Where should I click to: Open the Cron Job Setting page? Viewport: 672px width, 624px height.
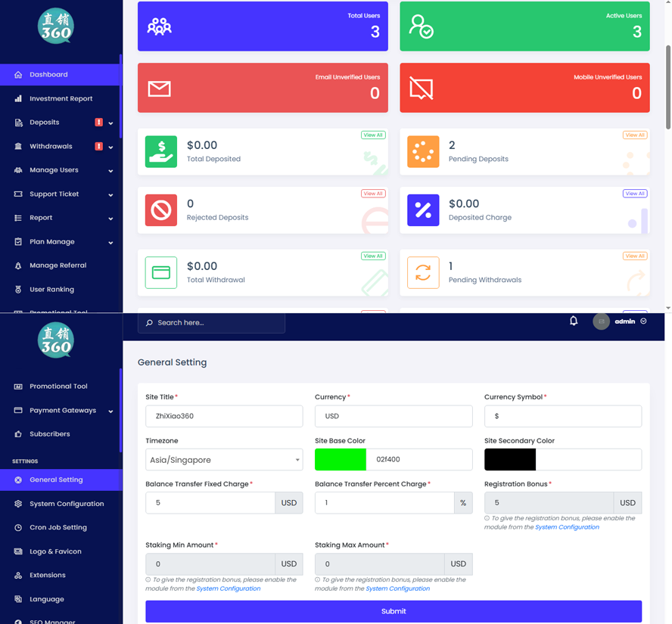point(58,528)
